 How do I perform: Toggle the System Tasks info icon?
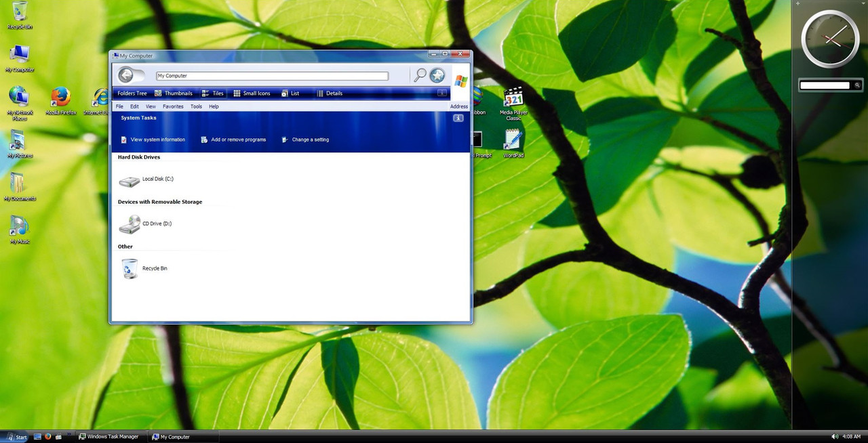(458, 118)
